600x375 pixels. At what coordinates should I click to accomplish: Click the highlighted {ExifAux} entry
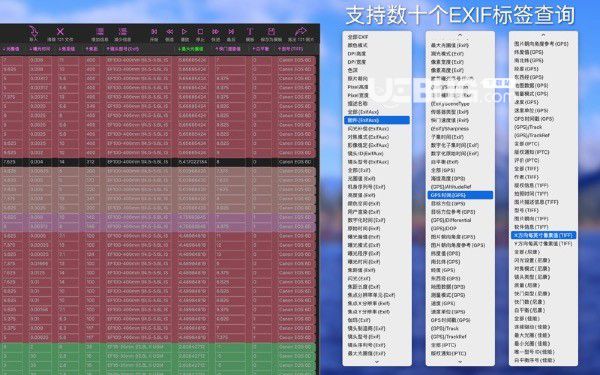click(377, 120)
